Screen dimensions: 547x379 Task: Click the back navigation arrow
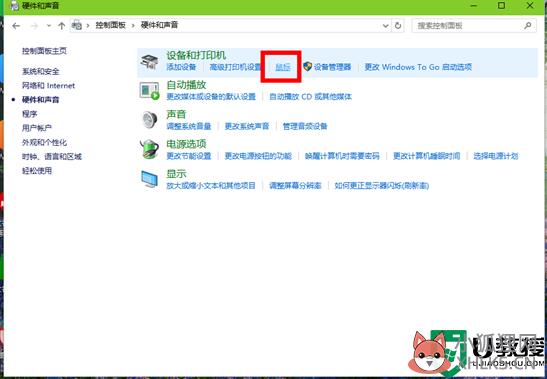pos(16,26)
